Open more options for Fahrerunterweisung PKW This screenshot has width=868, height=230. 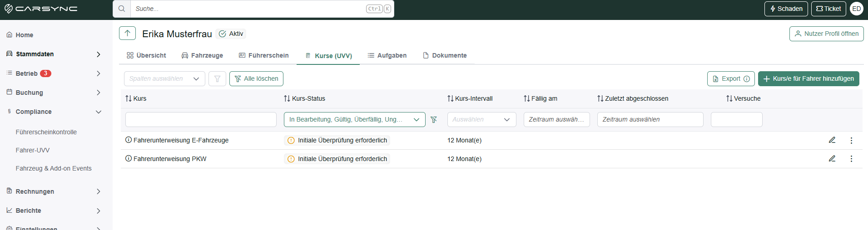(851, 159)
